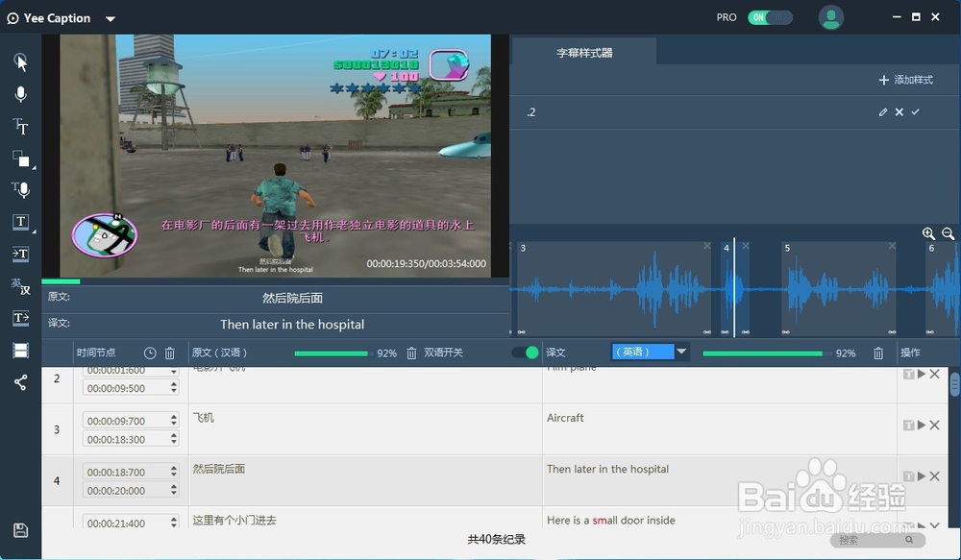
Task: Click translation cell Here is a small door inside
Action: point(720,519)
